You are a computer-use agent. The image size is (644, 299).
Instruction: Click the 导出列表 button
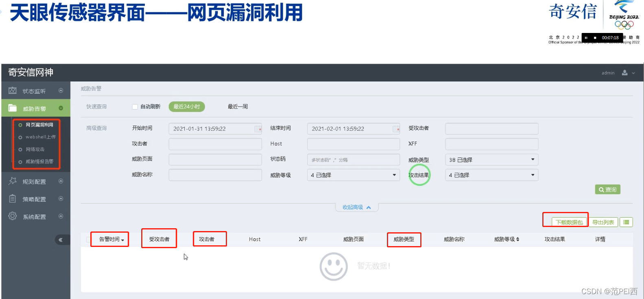click(x=603, y=222)
